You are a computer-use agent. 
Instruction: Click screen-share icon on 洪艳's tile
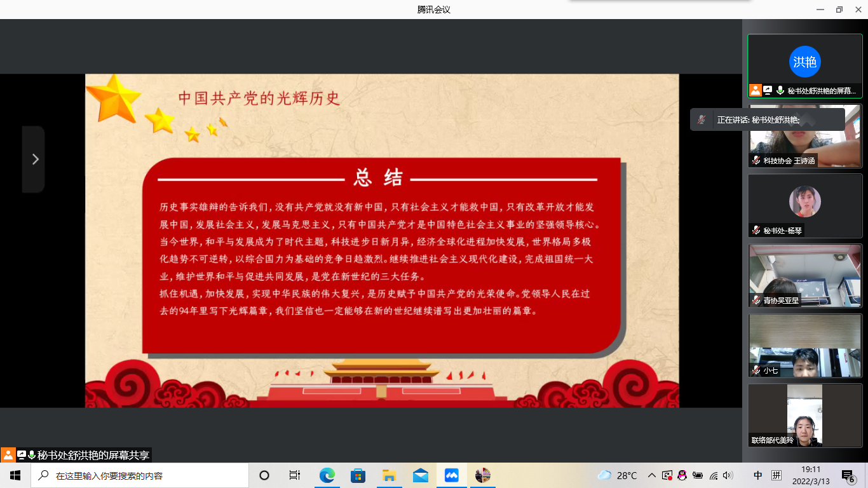(768, 90)
